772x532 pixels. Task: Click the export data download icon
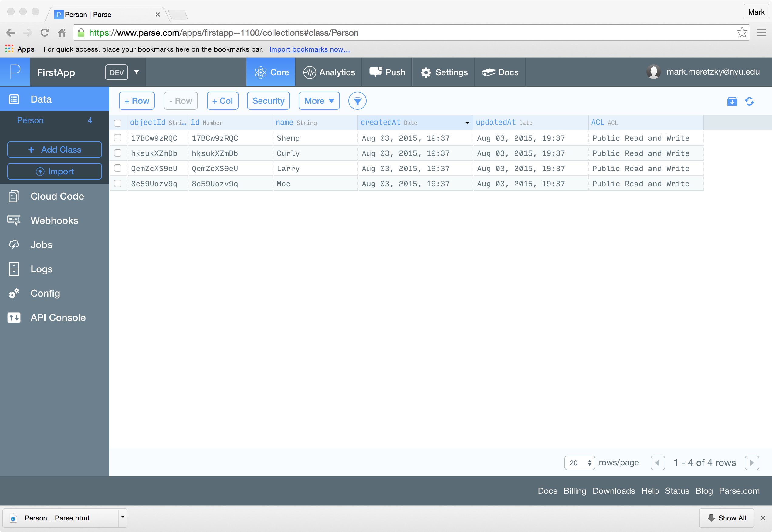click(732, 101)
